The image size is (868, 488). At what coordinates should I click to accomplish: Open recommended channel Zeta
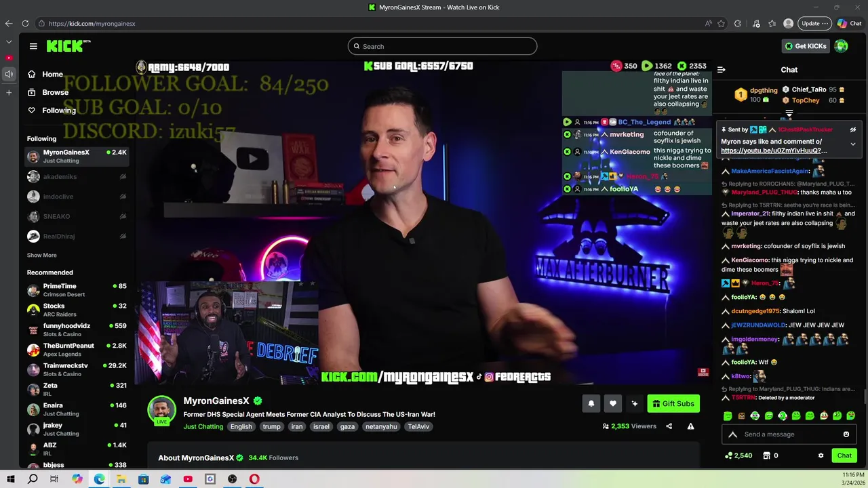[x=76, y=390]
